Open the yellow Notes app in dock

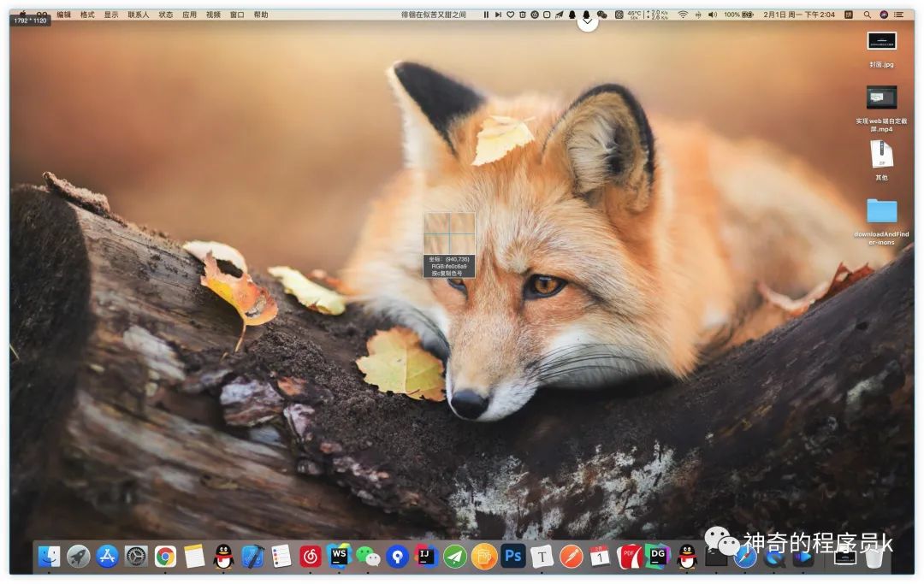click(x=194, y=557)
